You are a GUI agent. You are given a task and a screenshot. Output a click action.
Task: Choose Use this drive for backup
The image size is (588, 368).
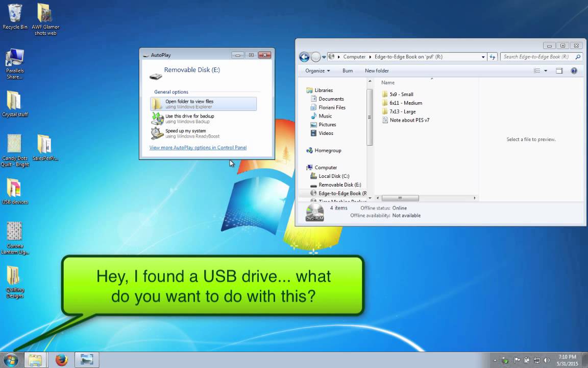click(x=203, y=119)
